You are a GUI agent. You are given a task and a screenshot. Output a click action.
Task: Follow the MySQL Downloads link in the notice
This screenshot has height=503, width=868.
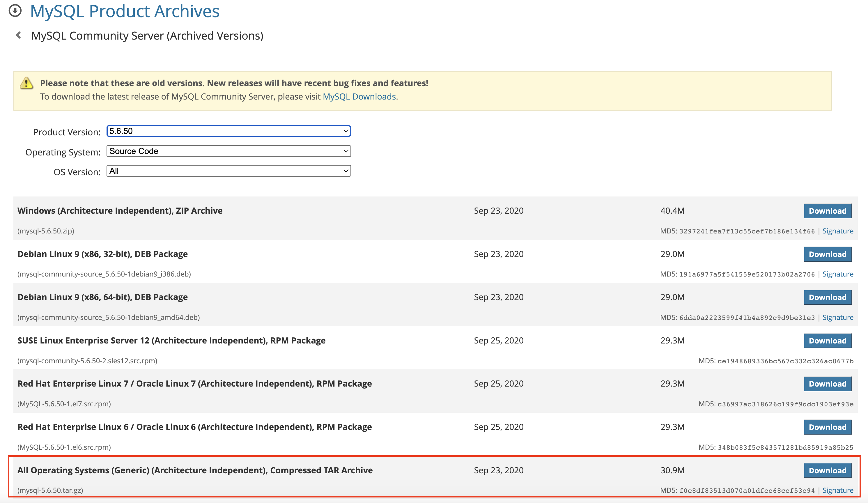359,96
